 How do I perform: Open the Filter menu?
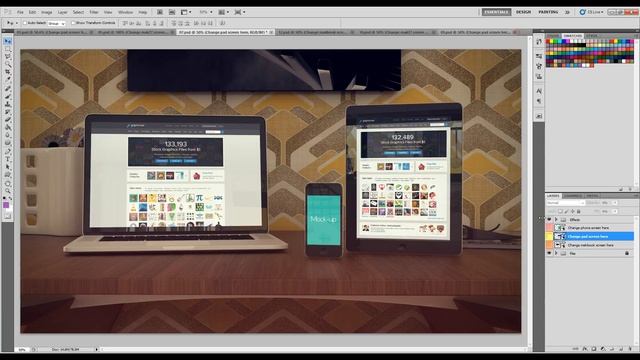pos(94,12)
